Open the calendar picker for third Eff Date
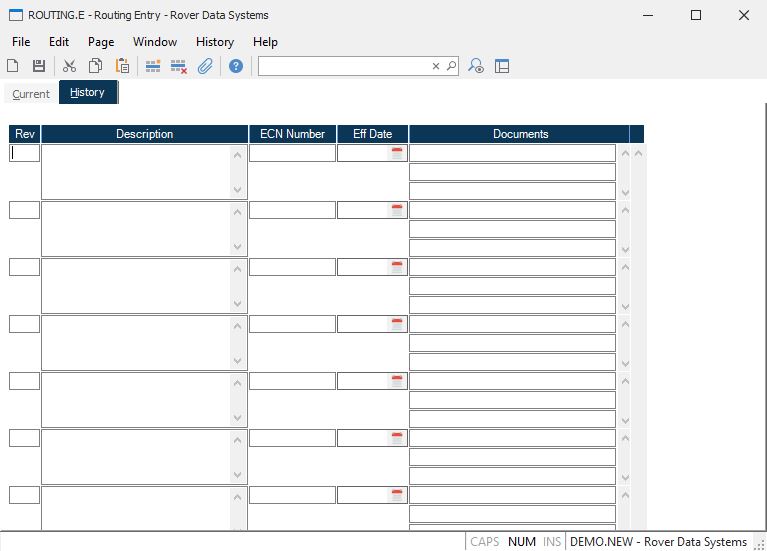The image size is (767, 551). 397,267
